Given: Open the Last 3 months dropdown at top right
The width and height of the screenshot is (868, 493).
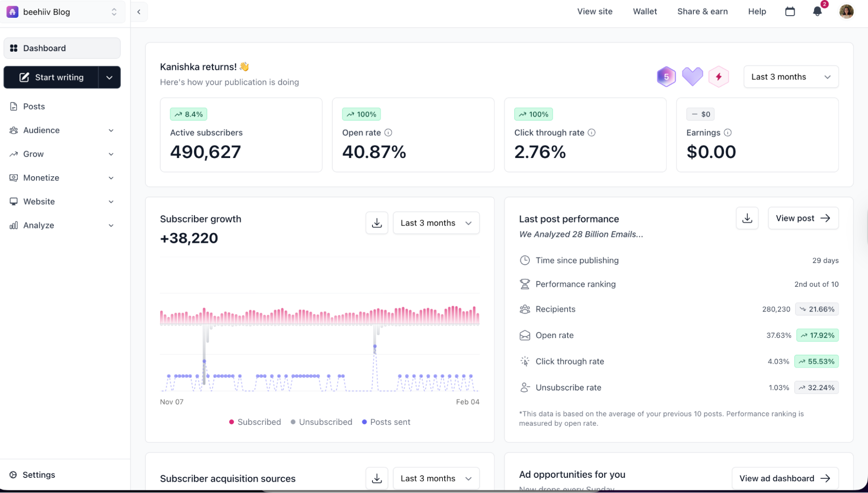Looking at the screenshot, I should click(x=791, y=77).
